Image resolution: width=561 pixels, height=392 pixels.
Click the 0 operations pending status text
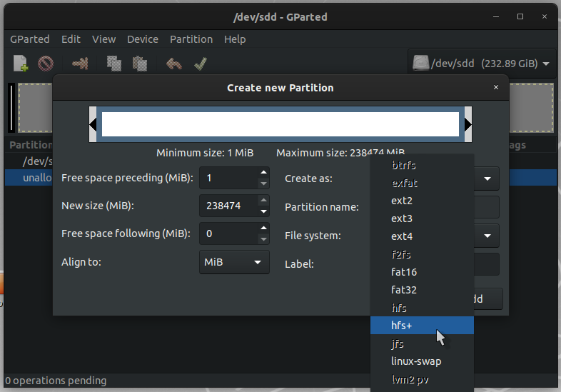click(x=56, y=381)
